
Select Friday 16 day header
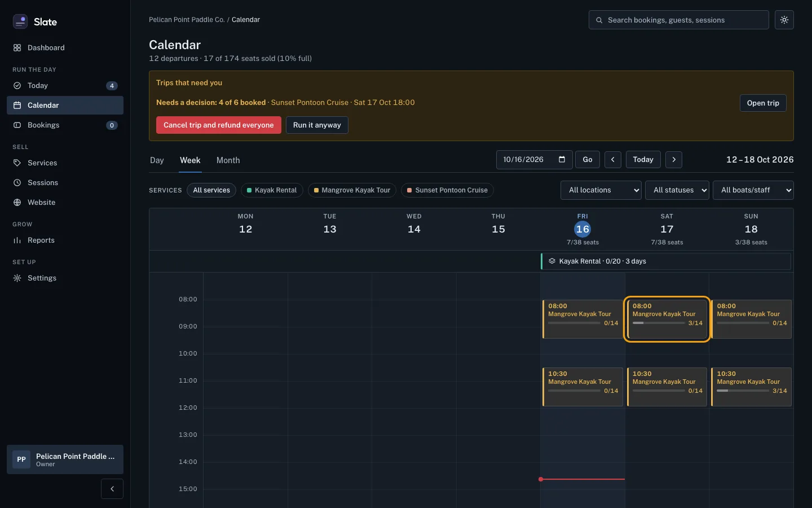point(582,229)
